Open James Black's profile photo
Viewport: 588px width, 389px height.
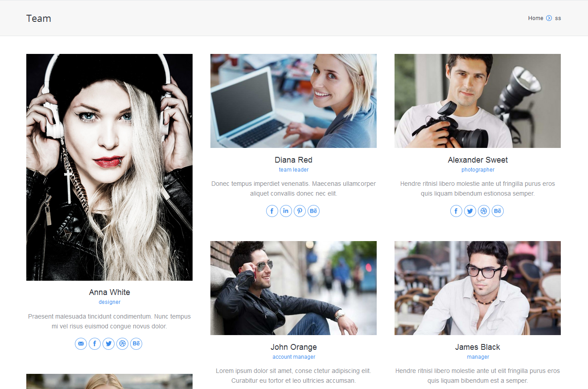[x=477, y=288]
